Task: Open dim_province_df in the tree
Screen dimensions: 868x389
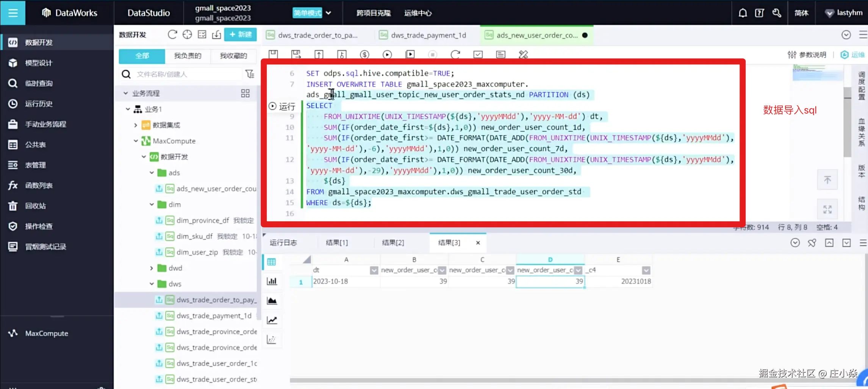Action: [x=203, y=220]
